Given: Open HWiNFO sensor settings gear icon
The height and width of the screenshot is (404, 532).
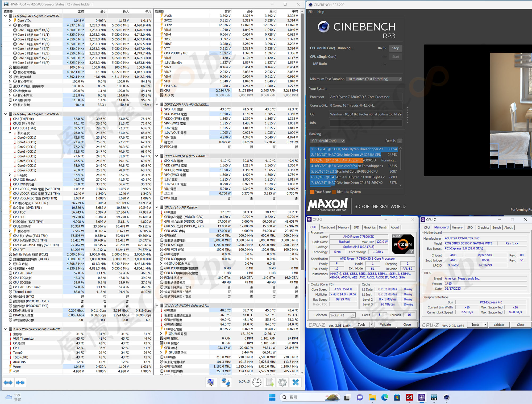Looking at the screenshot, I should tap(282, 382).
